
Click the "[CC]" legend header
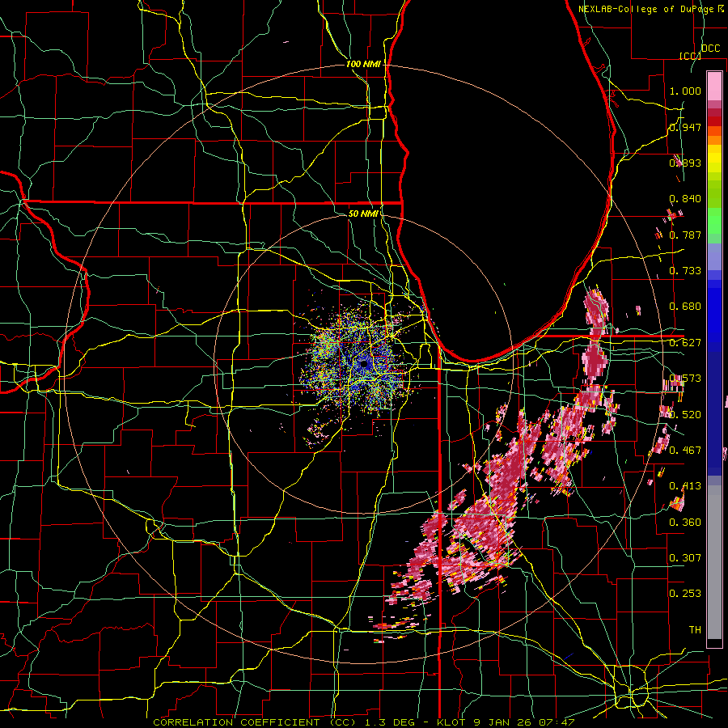(x=691, y=56)
